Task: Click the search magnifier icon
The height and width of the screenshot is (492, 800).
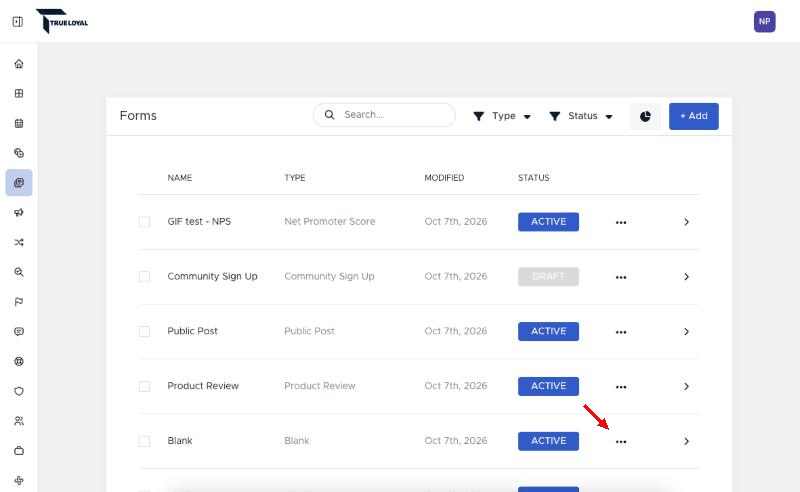Action: (330, 115)
